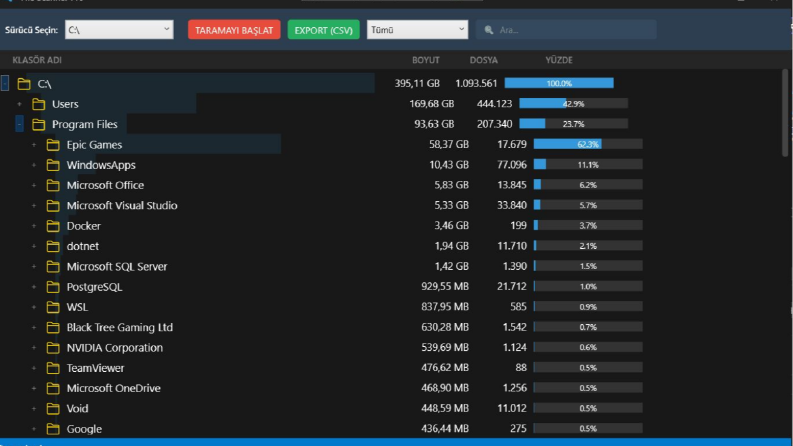
Task: Sort by YÜZDE column header
Action: [x=559, y=60]
